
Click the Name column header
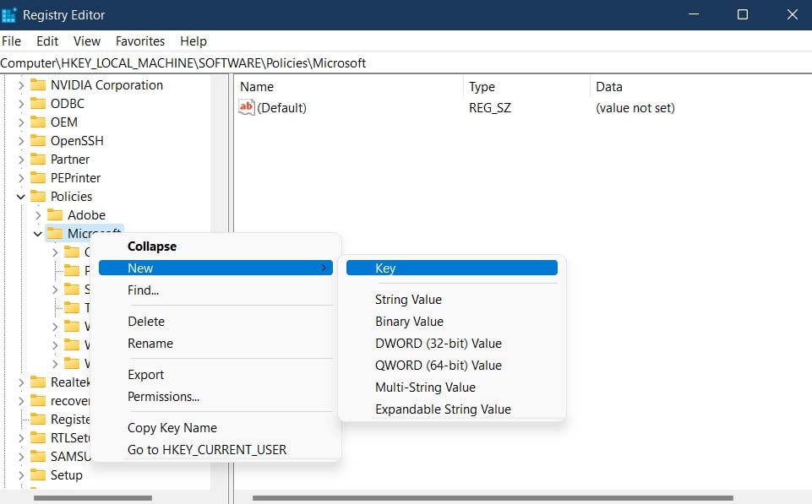tap(348, 87)
